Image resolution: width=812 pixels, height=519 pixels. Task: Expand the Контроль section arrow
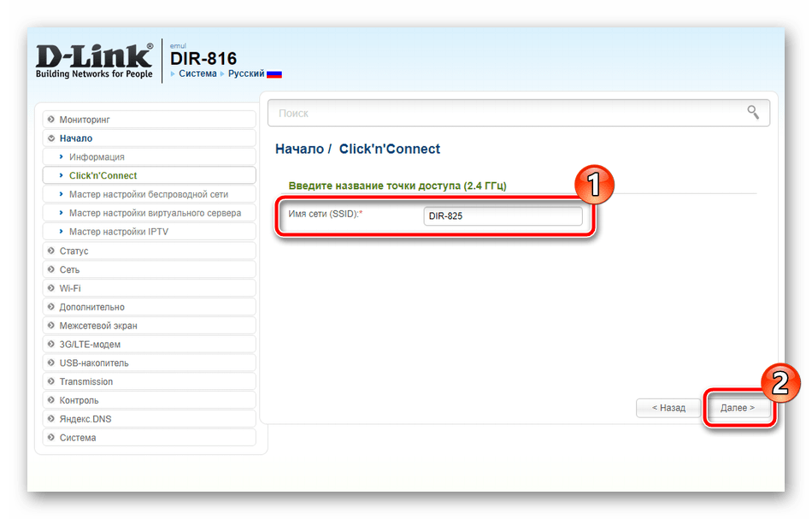point(50,400)
